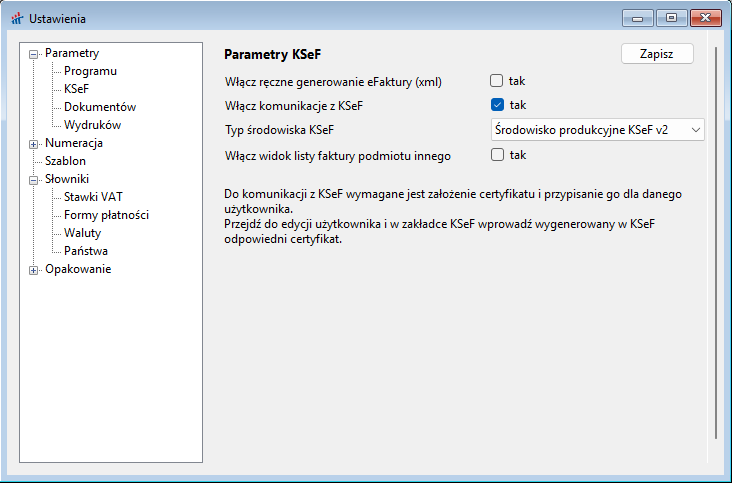Select the KSeF tree item

pos(77,89)
